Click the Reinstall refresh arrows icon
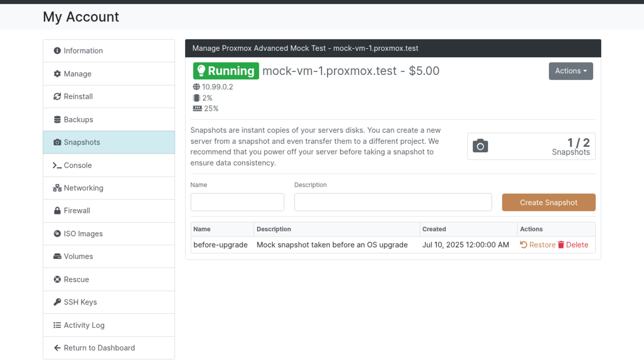 pyautogui.click(x=57, y=97)
